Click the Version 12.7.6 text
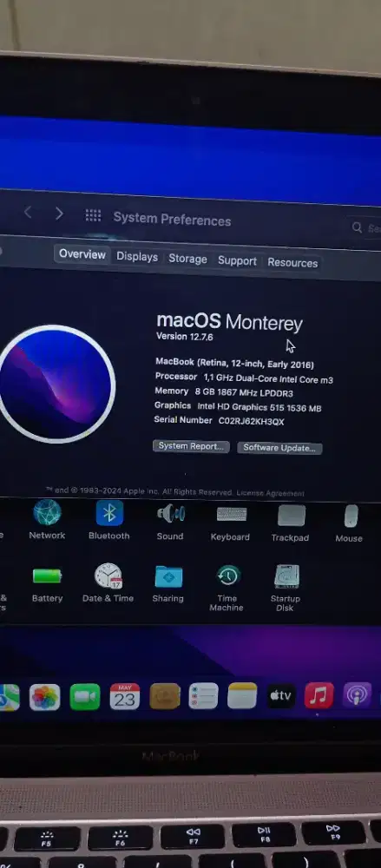The height and width of the screenshot is (868, 381). click(184, 337)
